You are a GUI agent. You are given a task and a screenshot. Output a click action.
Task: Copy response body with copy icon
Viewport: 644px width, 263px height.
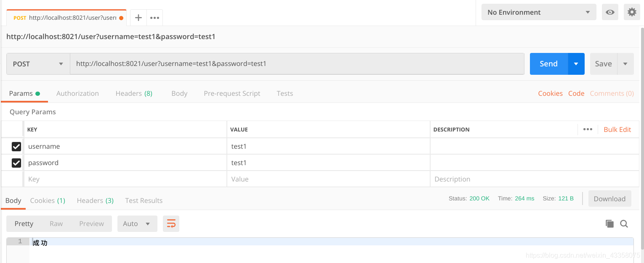tap(609, 224)
